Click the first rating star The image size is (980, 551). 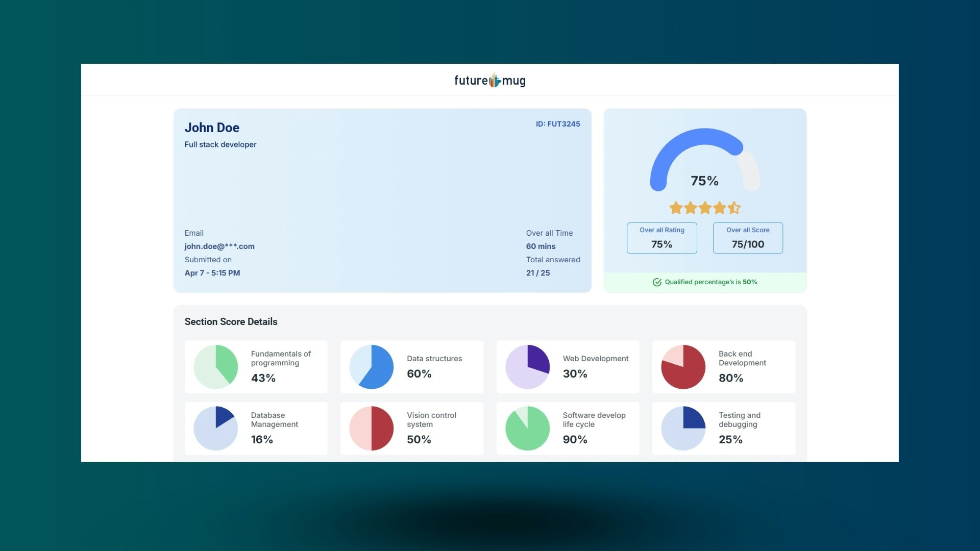click(676, 208)
